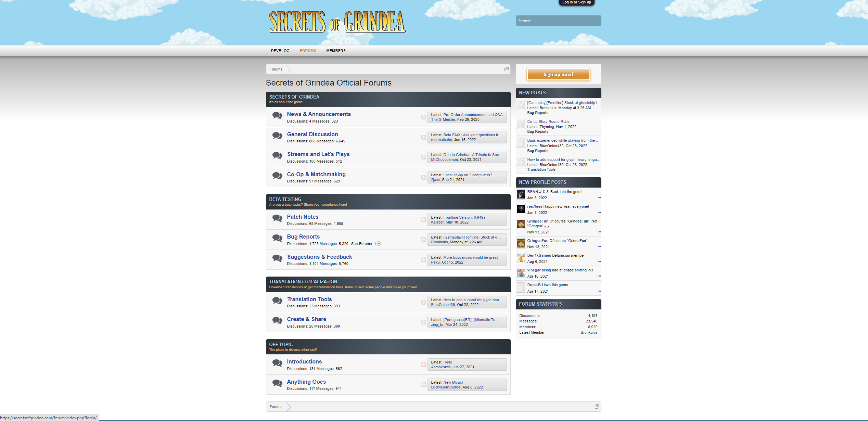This screenshot has height=421, width=868.
Task: Click RSS feed icon for Create & Share
Action: click(423, 322)
